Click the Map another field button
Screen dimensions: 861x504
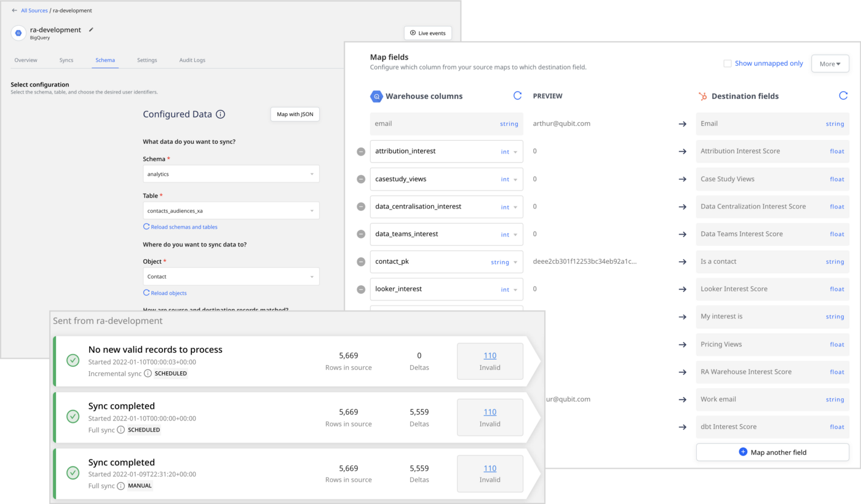tap(772, 452)
